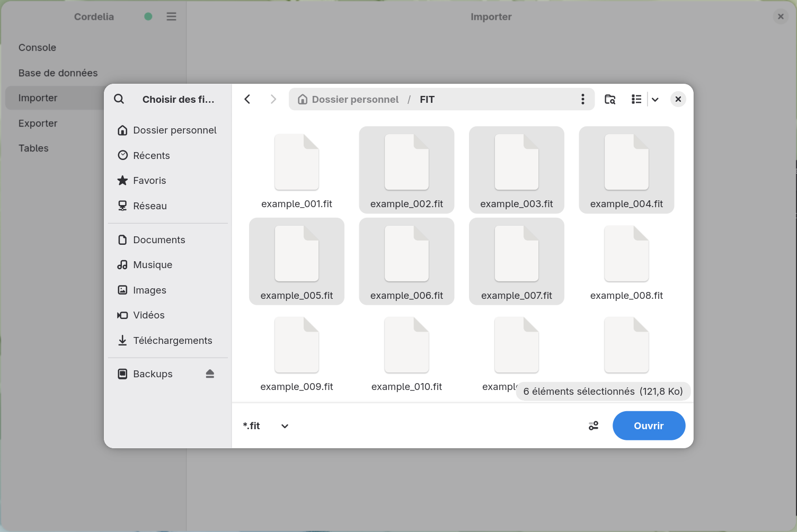Open the Vidéos folder in sidebar
Viewport: 797px width, 532px height.
tap(168, 315)
